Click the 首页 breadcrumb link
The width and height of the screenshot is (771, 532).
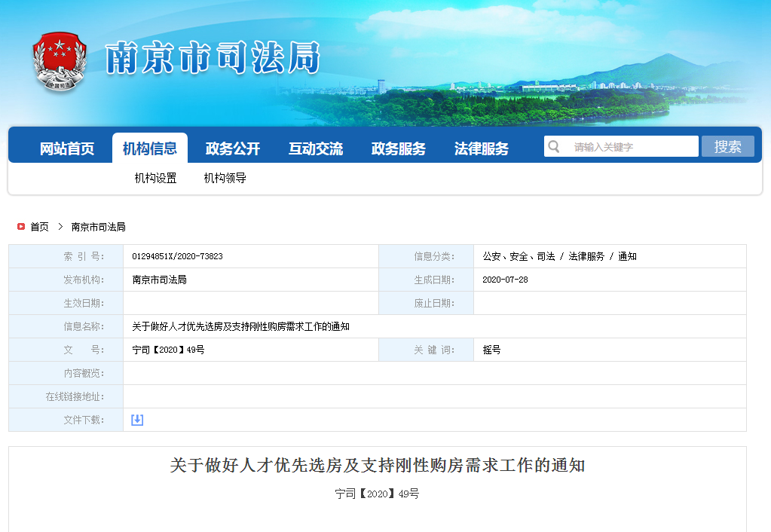coord(39,227)
